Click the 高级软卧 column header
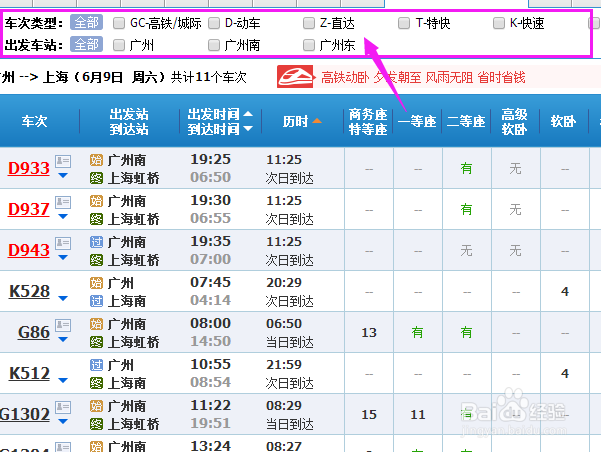The width and height of the screenshot is (601, 452). click(x=515, y=122)
